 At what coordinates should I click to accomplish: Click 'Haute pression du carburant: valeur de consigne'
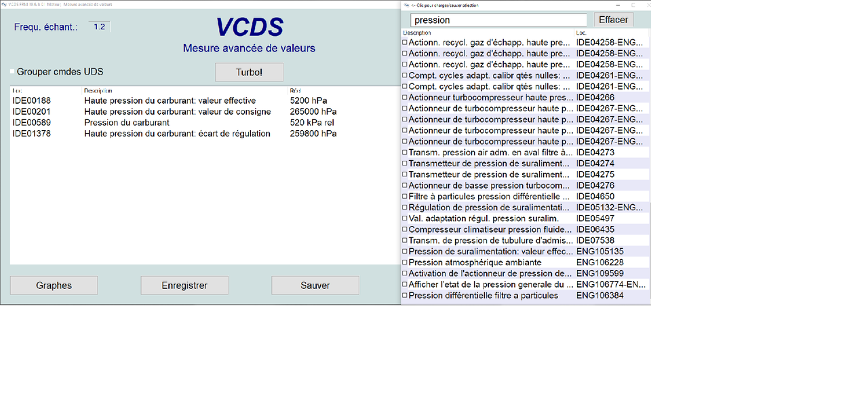coord(178,112)
